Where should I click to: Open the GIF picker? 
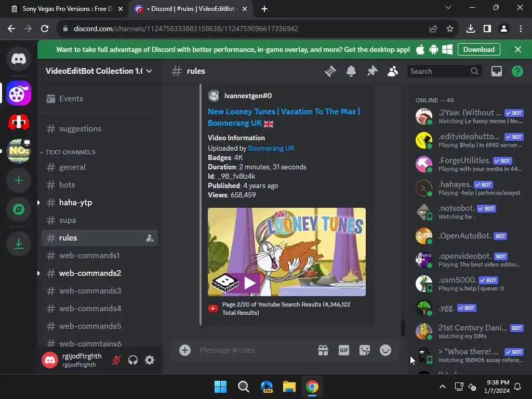tap(344, 350)
